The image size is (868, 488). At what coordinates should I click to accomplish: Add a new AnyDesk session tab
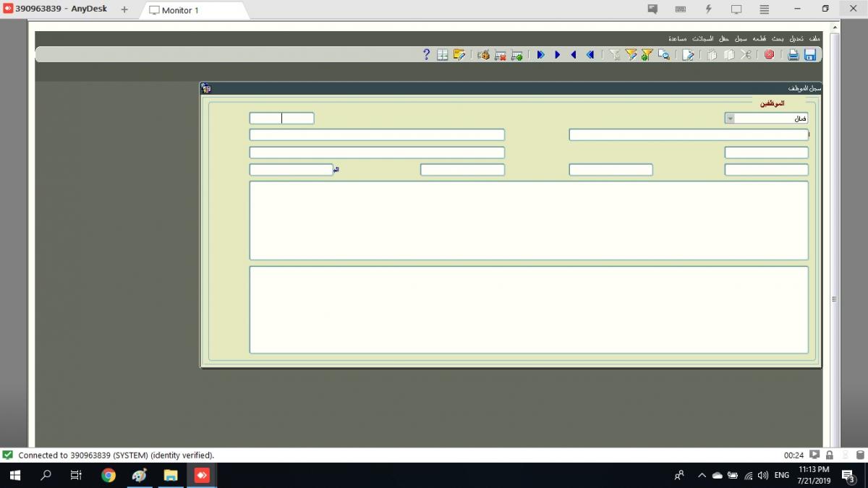(x=124, y=9)
